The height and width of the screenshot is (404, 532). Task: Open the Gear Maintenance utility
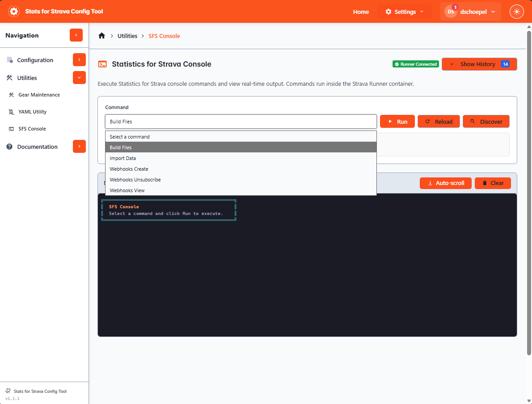[38, 95]
